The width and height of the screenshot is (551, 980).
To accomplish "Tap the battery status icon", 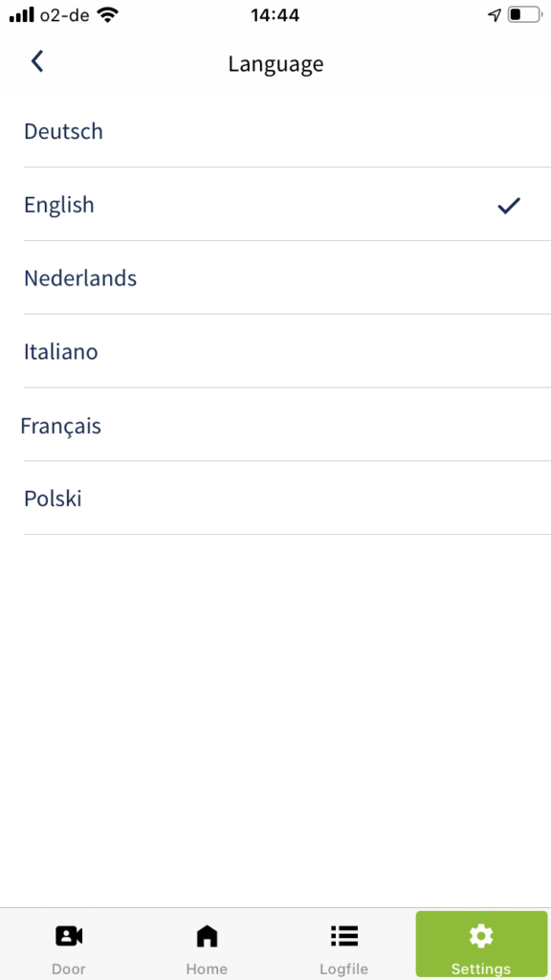I will (x=523, y=15).
